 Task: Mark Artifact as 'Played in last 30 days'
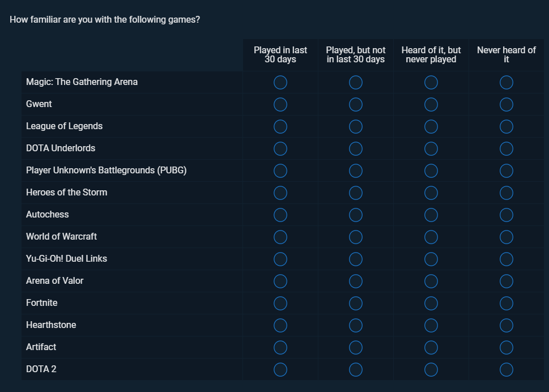pyautogui.click(x=280, y=347)
